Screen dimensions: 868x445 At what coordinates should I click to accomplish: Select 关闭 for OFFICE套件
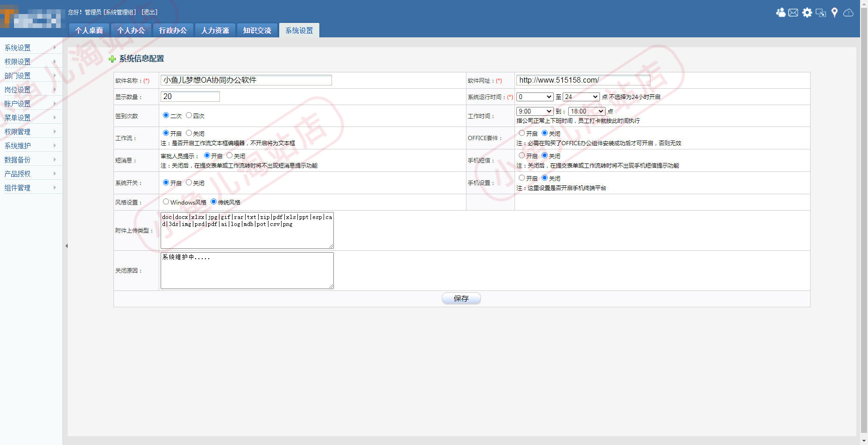(544, 133)
